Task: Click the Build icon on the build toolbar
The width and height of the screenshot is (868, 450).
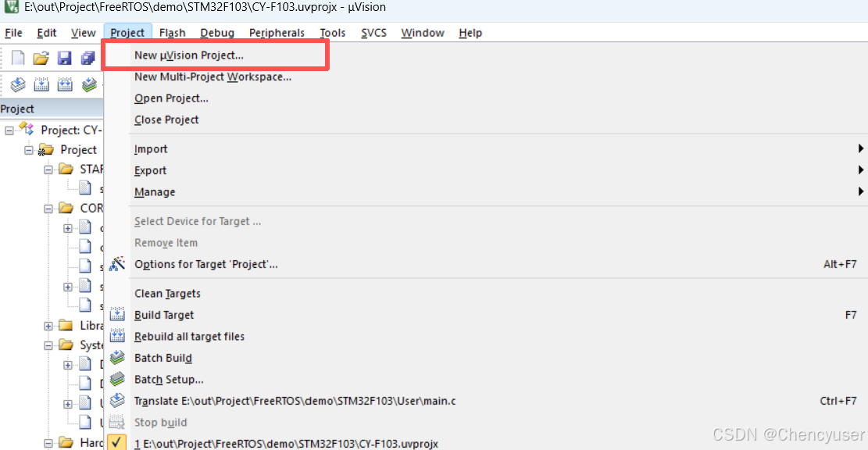Action: (x=41, y=84)
